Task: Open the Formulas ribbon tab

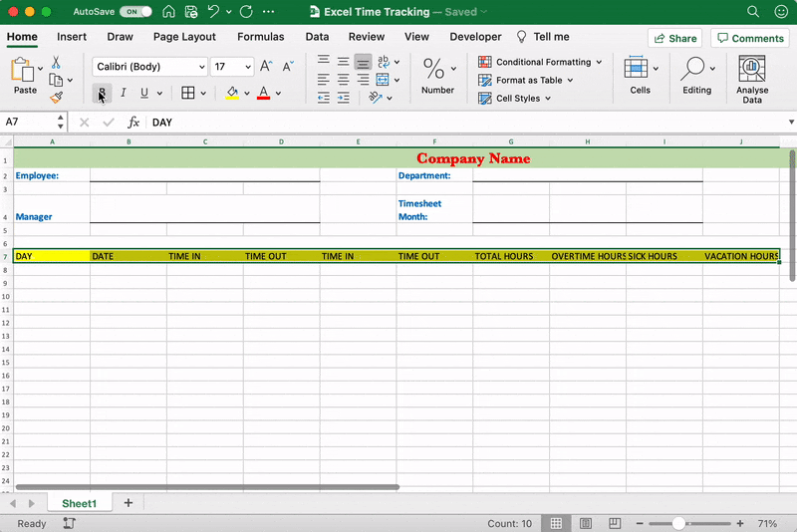Action: [260, 37]
